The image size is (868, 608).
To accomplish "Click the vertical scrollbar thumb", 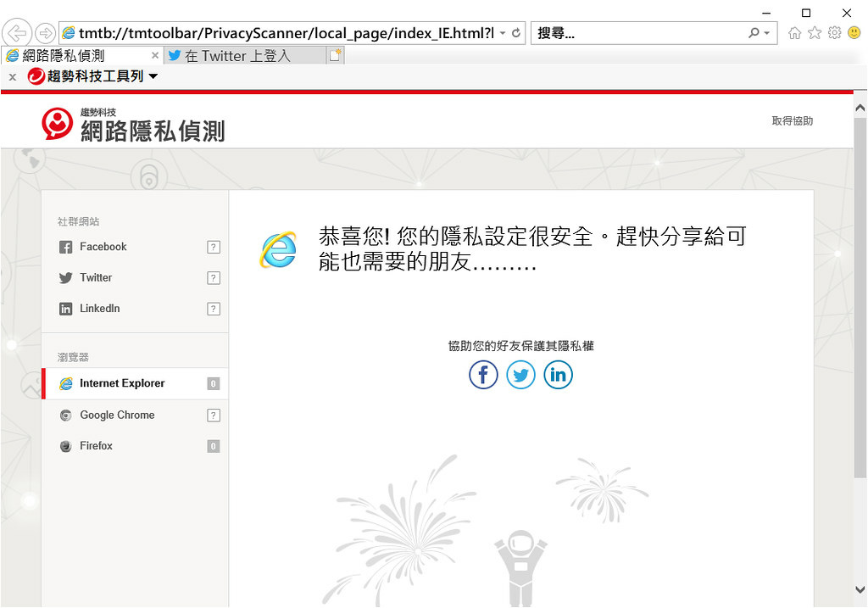I will (860, 296).
